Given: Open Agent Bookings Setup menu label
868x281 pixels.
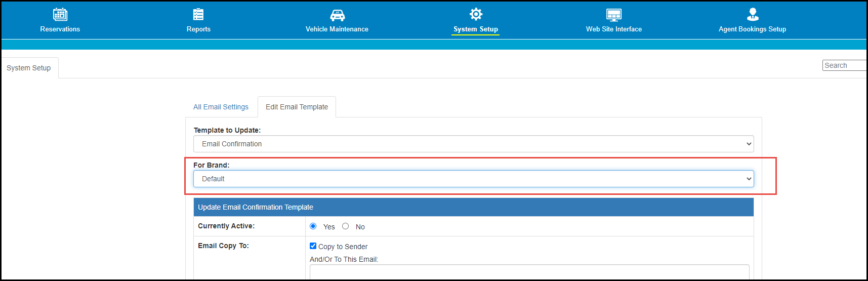Looking at the screenshot, I should 753,29.
